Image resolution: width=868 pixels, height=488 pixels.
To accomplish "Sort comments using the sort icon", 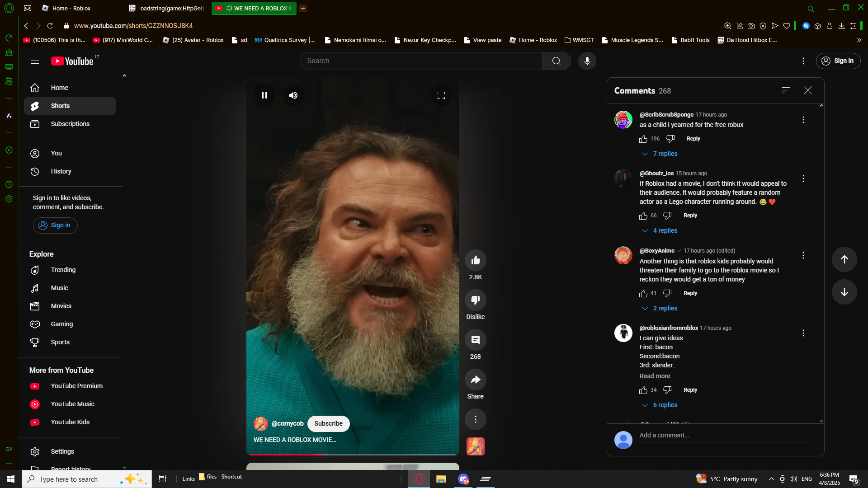I will 786,90.
